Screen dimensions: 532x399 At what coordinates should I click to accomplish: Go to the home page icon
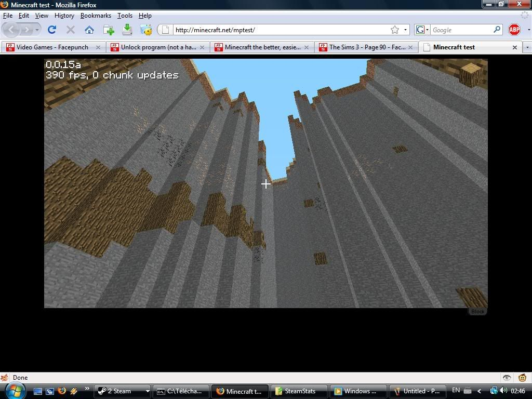click(x=89, y=30)
